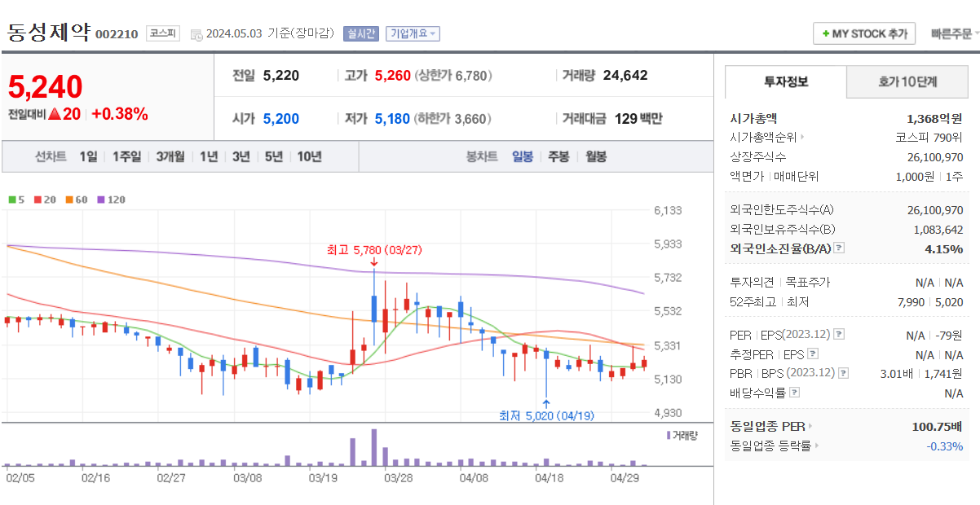The image size is (980, 505).
Task: Open the help icon beside PBR BPS(2023.12)
Action: click(844, 373)
